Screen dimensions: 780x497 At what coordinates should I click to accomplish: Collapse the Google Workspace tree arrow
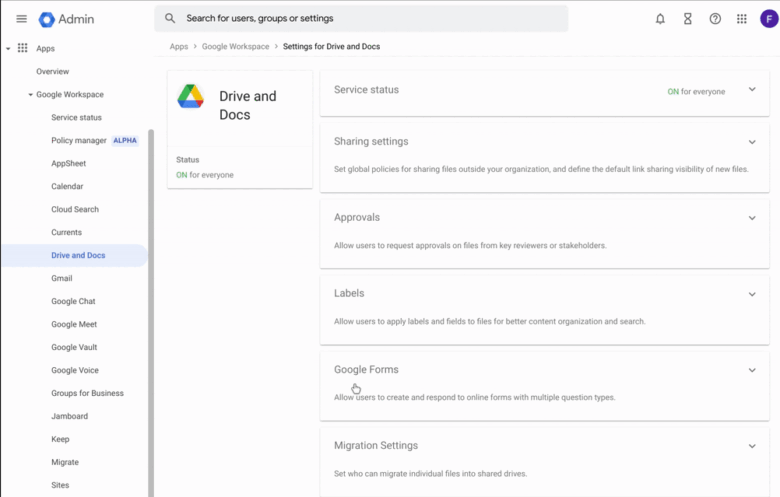coord(30,95)
